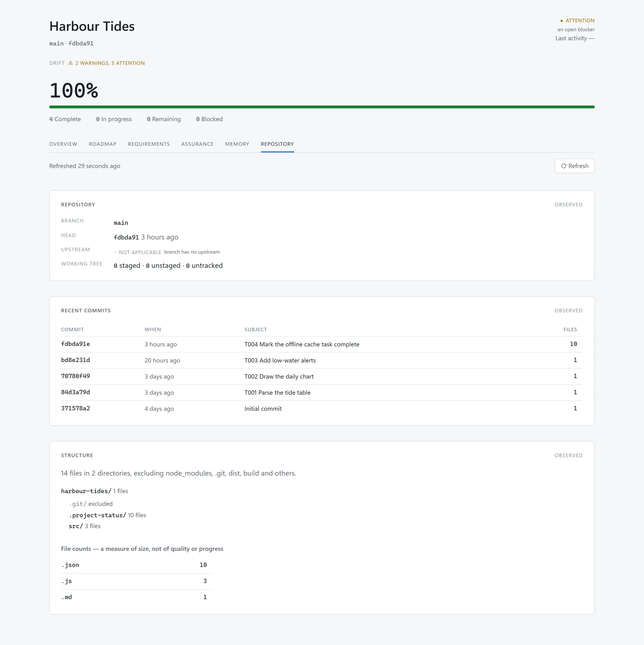Click the 'Initial commit' subject

263,409
